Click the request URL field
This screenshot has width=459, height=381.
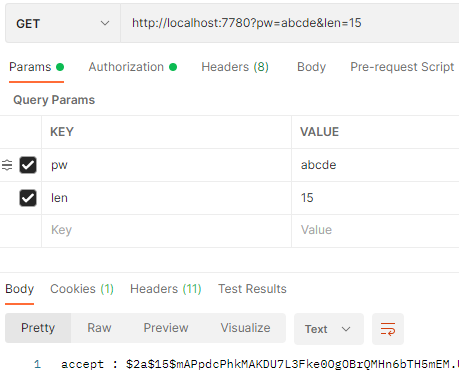(290, 23)
